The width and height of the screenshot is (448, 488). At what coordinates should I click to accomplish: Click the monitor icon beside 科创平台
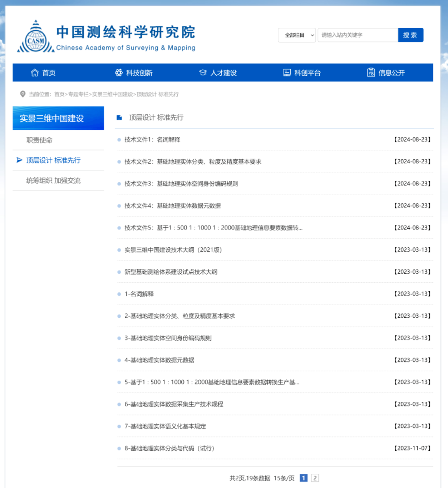(287, 72)
